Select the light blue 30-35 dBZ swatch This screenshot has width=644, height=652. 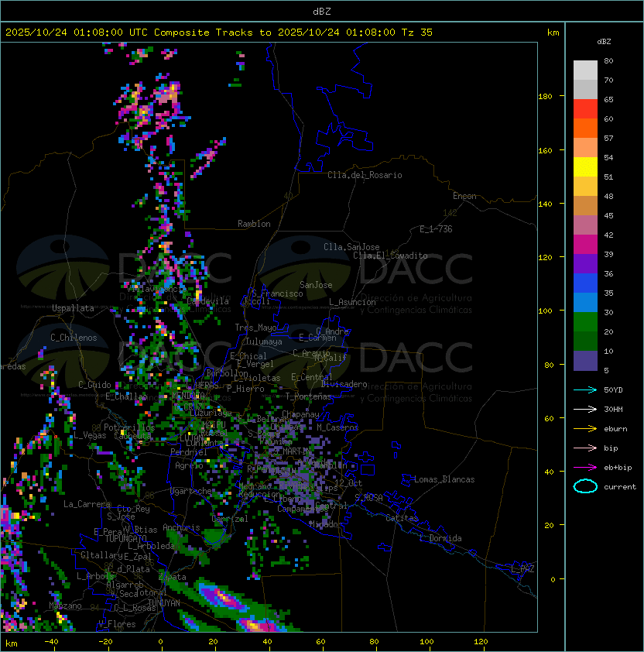[x=585, y=303]
